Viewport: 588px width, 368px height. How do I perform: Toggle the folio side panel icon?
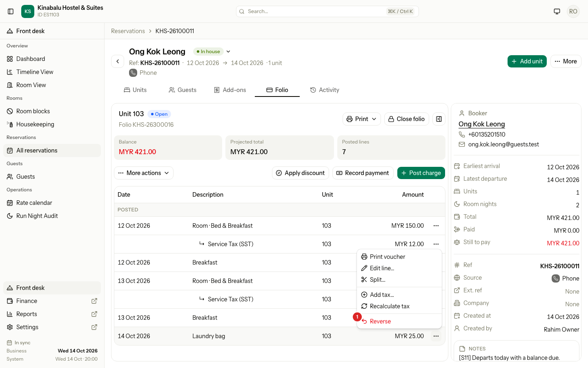[439, 119]
